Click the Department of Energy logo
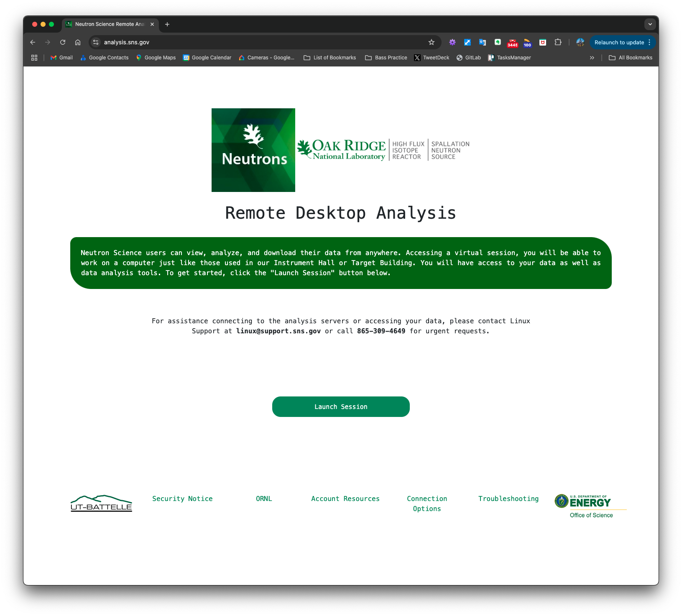The width and height of the screenshot is (682, 616). coord(590,506)
